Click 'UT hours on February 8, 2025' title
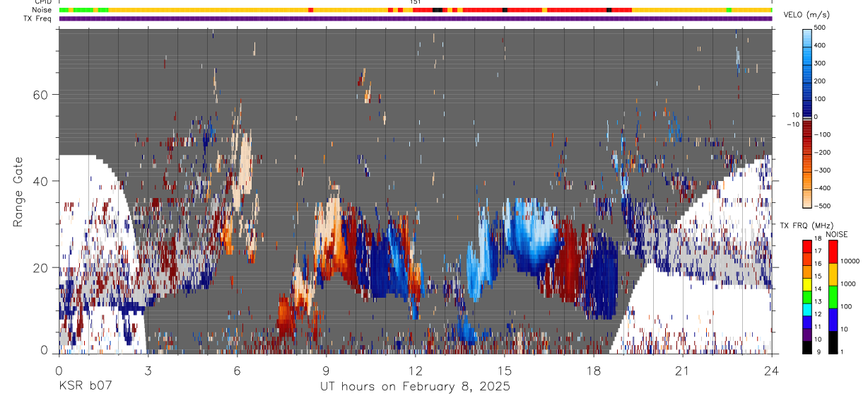 tap(416, 387)
